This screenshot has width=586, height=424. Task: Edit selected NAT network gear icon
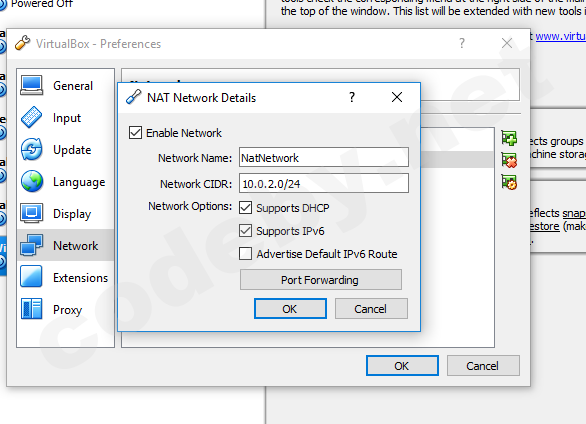point(509,182)
